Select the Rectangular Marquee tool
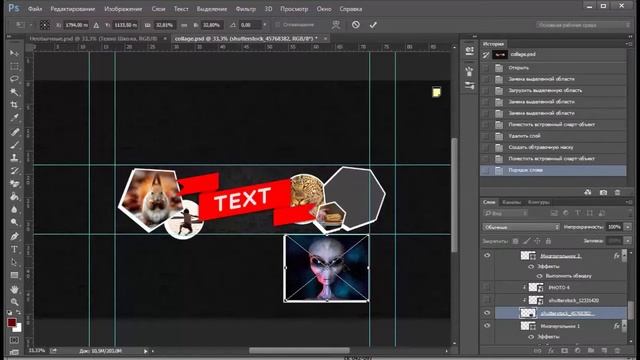640x360 pixels. point(14,66)
